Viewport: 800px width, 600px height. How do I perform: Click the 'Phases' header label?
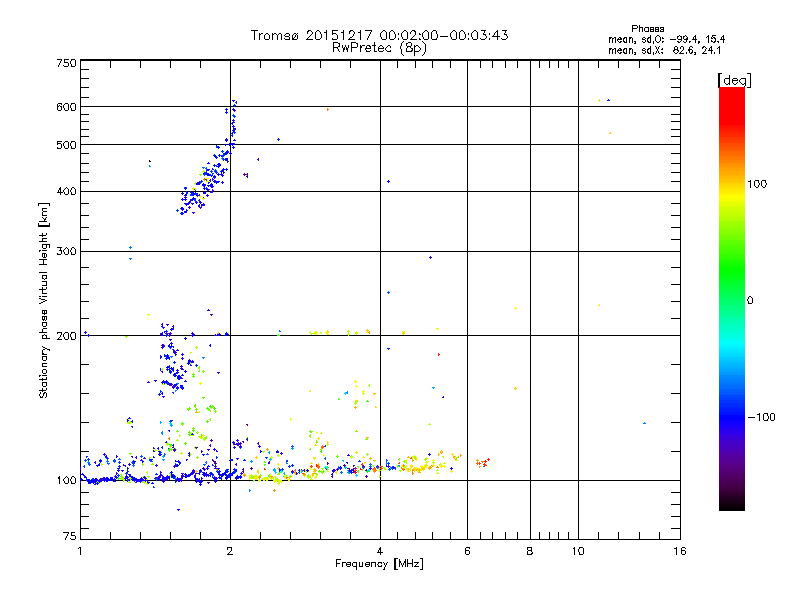647,29
